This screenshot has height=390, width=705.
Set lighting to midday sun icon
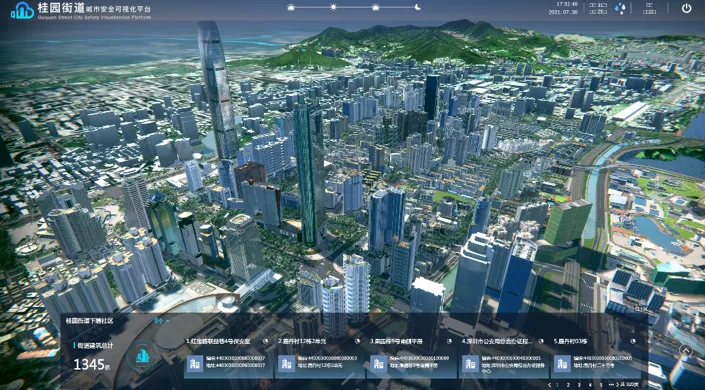click(333, 7)
